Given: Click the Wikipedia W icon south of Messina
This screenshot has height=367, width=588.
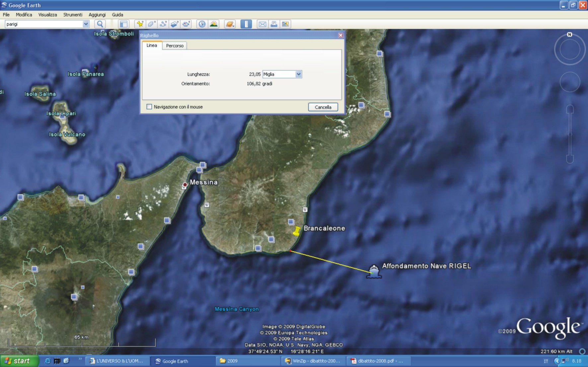Looking at the screenshot, I should click(x=207, y=205).
